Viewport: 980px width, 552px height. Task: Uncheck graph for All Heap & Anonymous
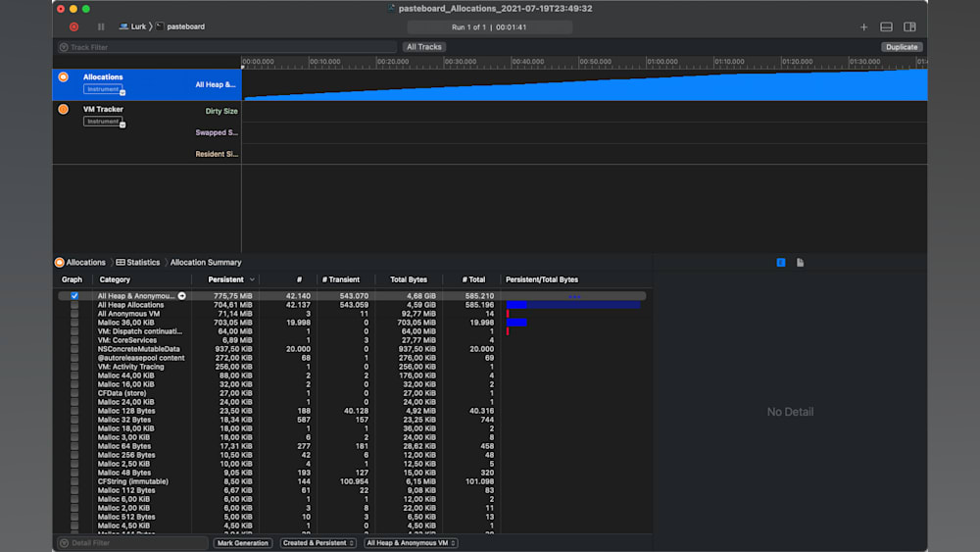(x=74, y=296)
